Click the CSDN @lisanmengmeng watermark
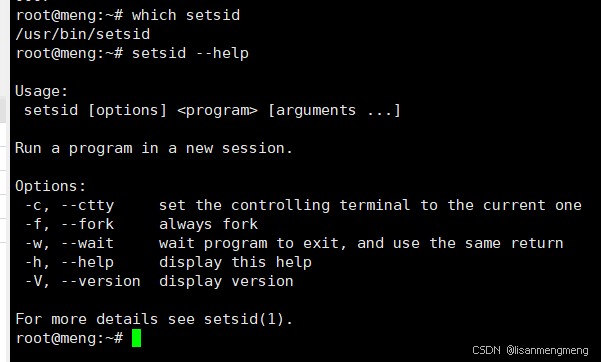601x362 pixels. pyautogui.click(x=530, y=350)
